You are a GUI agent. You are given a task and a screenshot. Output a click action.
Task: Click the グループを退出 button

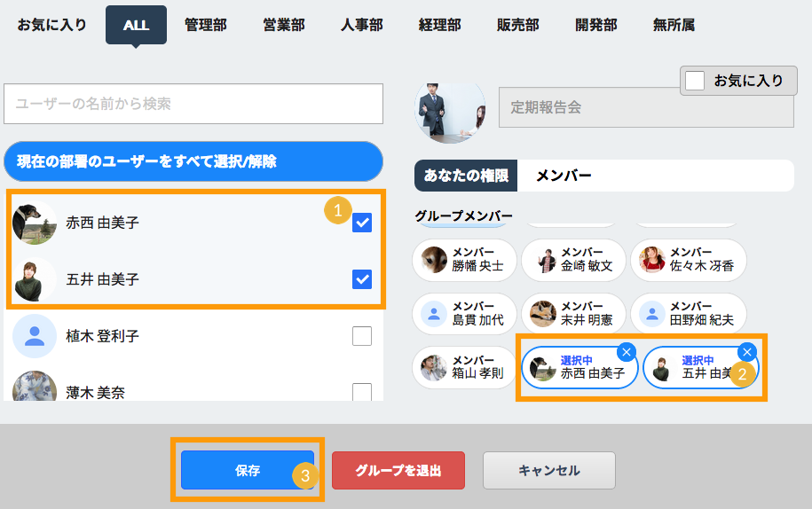pyautogui.click(x=398, y=471)
